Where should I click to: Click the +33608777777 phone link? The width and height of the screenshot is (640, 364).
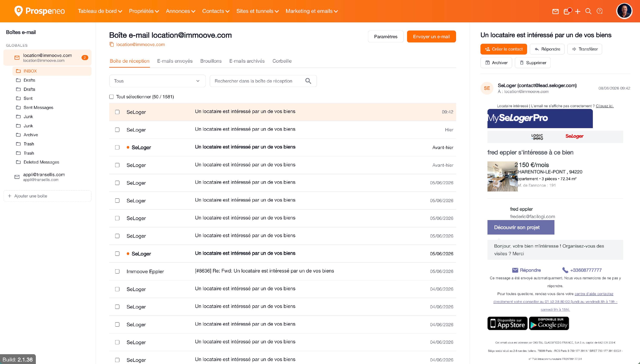pos(582,270)
